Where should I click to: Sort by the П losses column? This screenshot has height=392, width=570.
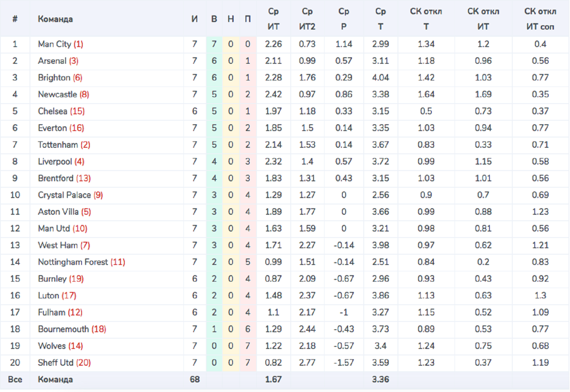click(x=248, y=19)
